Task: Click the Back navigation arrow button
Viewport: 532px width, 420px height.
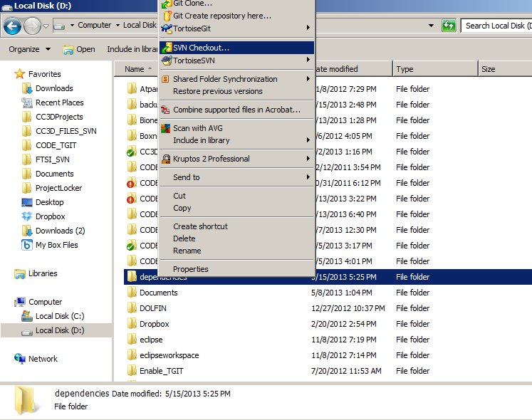Action: click(x=12, y=26)
